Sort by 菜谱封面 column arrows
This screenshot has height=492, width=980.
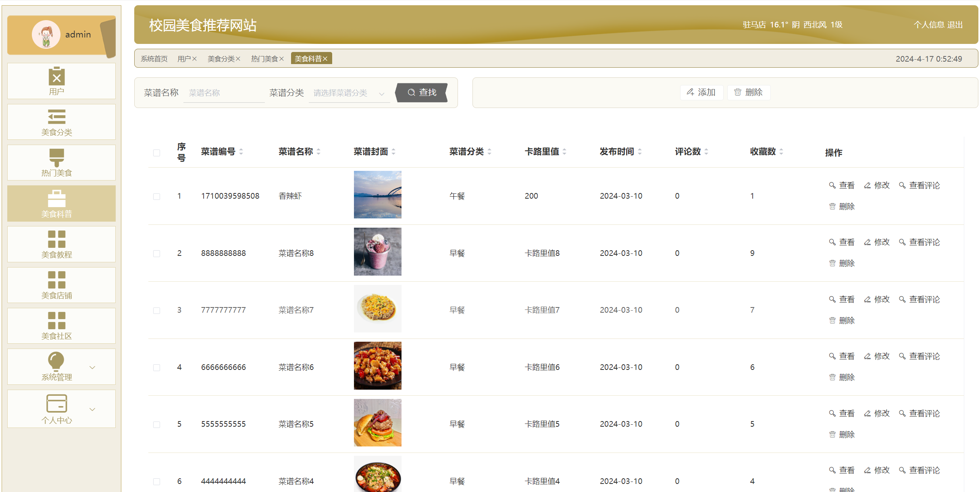(x=393, y=152)
